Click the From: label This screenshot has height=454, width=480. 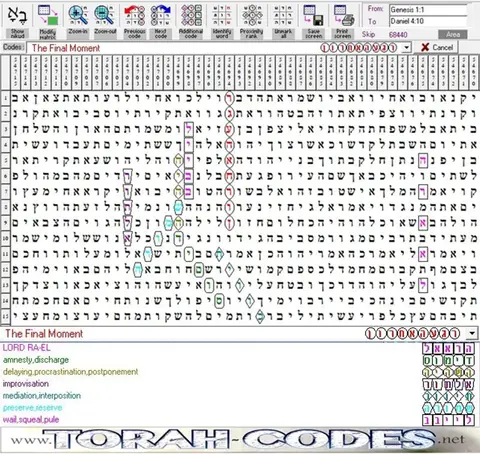[x=375, y=9]
